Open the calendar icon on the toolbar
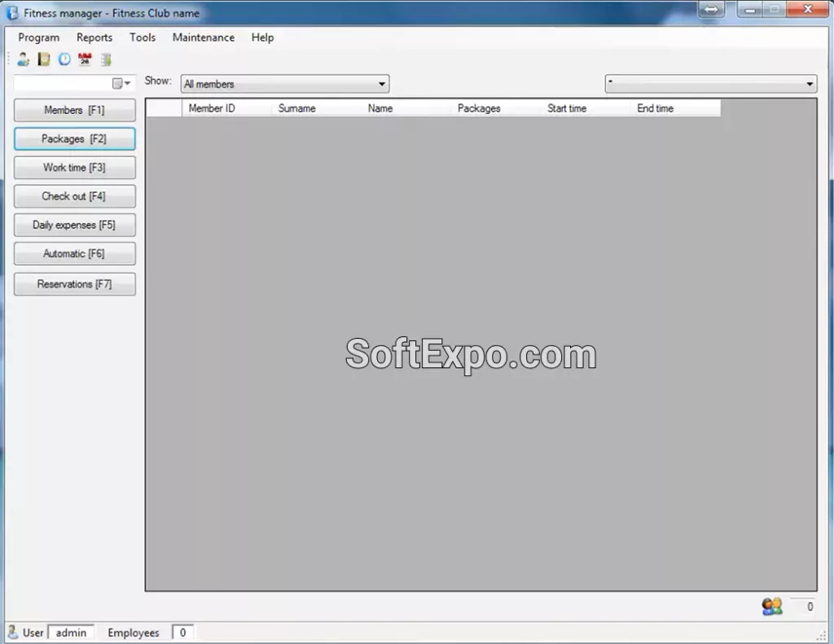 click(x=84, y=59)
